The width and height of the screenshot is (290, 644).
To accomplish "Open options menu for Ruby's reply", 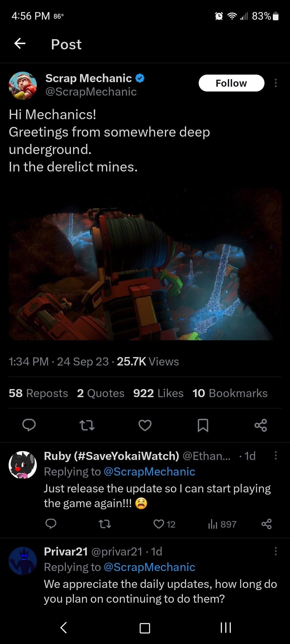I will pos(275,456).
